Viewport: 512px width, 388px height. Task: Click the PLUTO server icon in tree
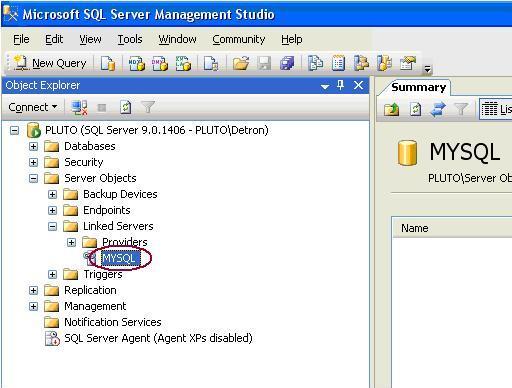click(33, 130)
